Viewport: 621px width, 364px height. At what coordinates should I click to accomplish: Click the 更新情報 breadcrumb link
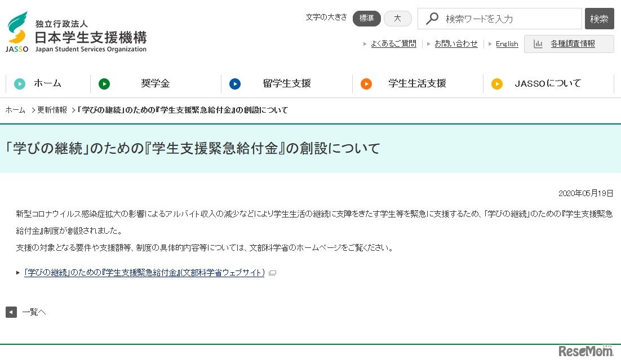pyautogui.click(x=51, y=110)
